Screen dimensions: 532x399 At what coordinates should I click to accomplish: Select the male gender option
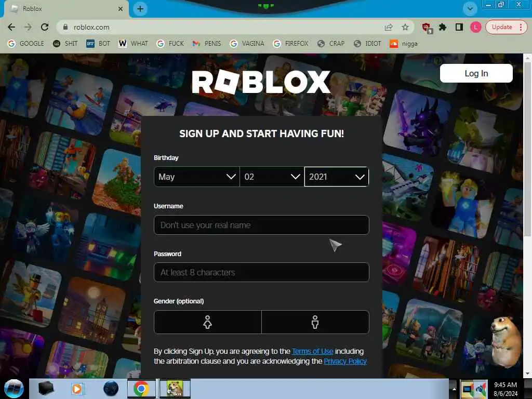pyautogui.click(x=315, y=322)
